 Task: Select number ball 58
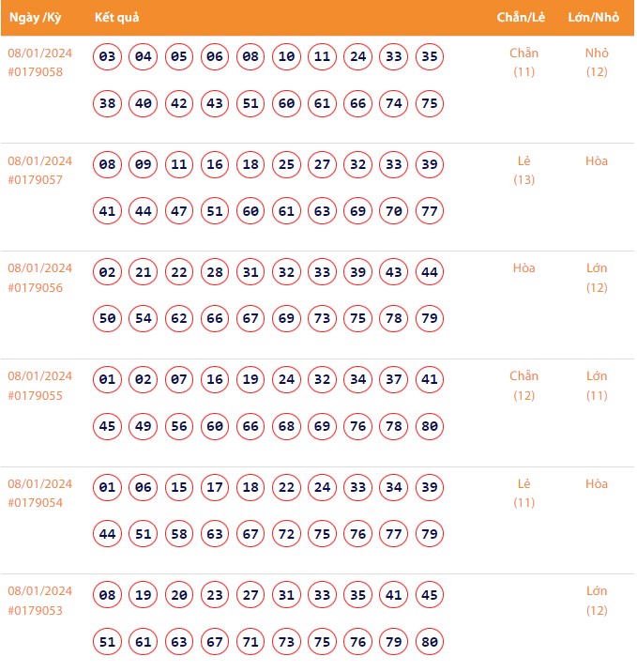(x=179, y=534)
